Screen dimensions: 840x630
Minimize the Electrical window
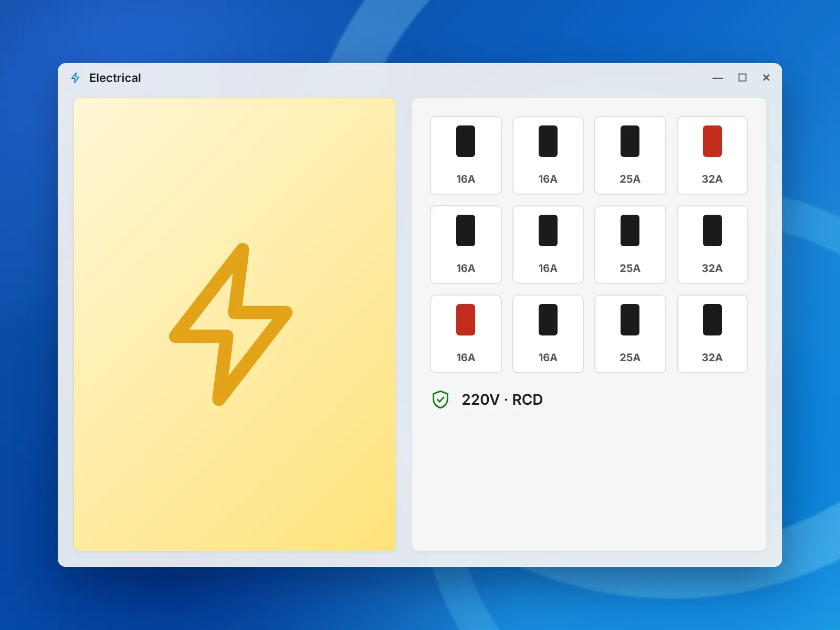coord(718,78)
